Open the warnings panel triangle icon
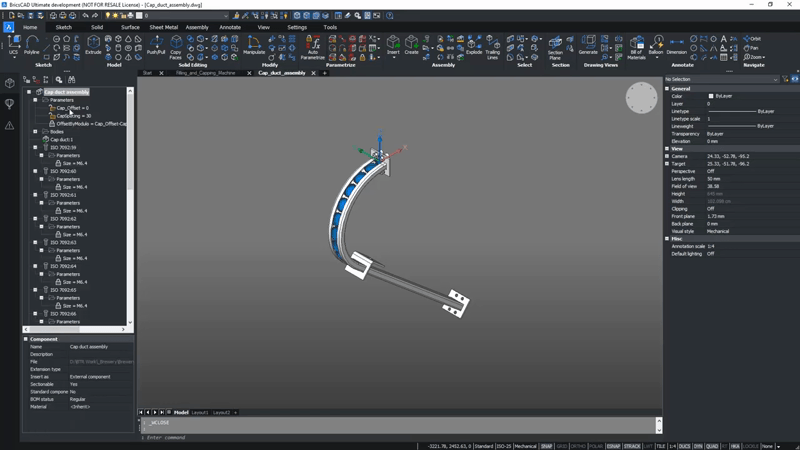 click(10, 125)
